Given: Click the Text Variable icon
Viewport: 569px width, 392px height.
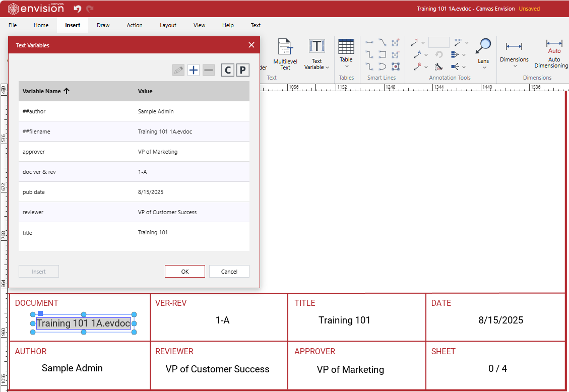Looking at the screenshot, I should point(317,46).
